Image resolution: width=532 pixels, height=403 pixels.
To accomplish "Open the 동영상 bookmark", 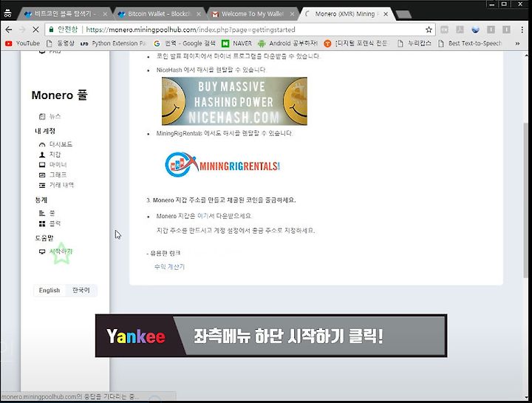I will (60, 44).
